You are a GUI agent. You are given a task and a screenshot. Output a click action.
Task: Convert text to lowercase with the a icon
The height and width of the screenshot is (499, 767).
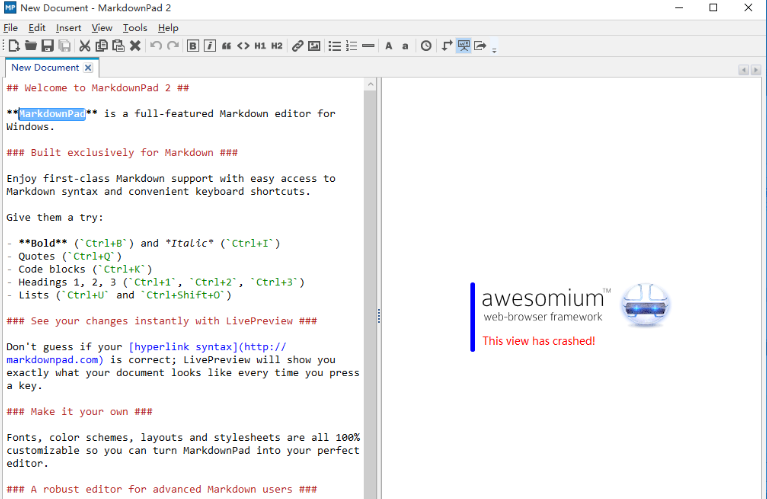[405, 46]
